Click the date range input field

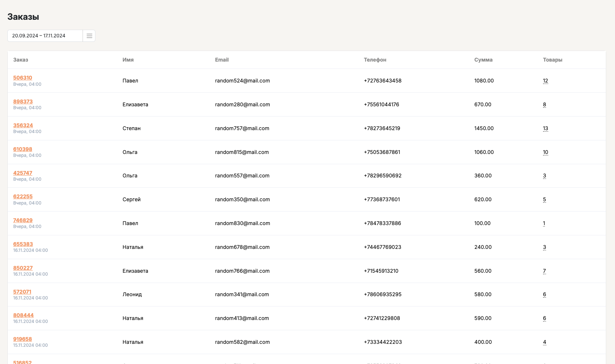coord(45,36)
